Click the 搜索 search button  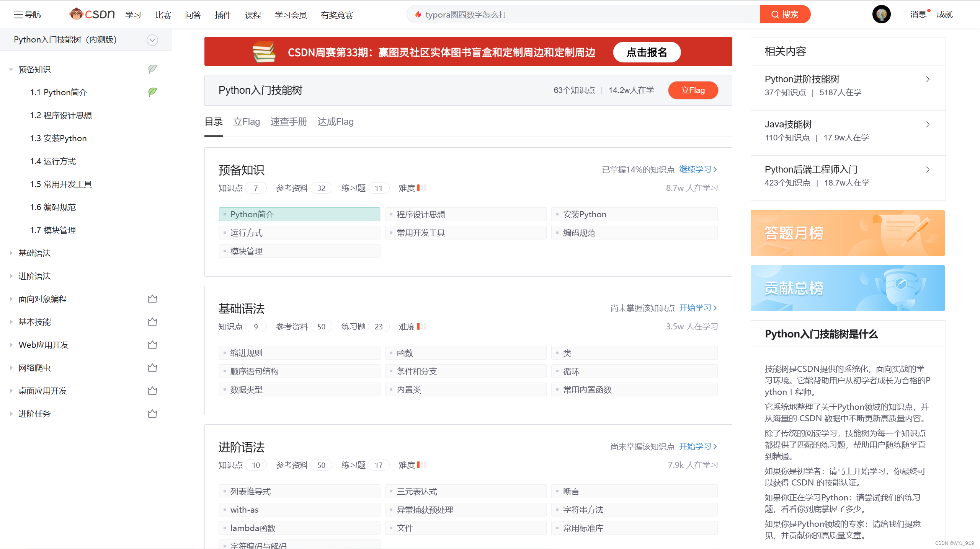pyautogui.click(x=785, y=15)
